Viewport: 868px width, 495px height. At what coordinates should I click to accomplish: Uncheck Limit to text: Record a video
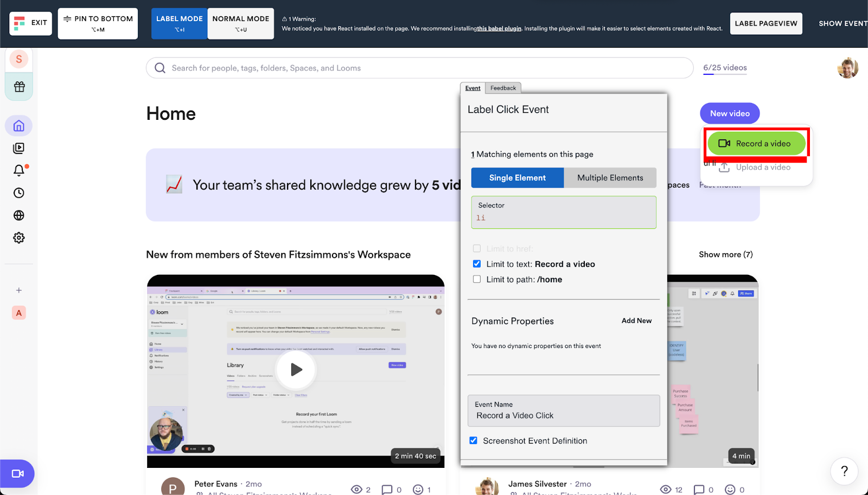pos(477,264)
